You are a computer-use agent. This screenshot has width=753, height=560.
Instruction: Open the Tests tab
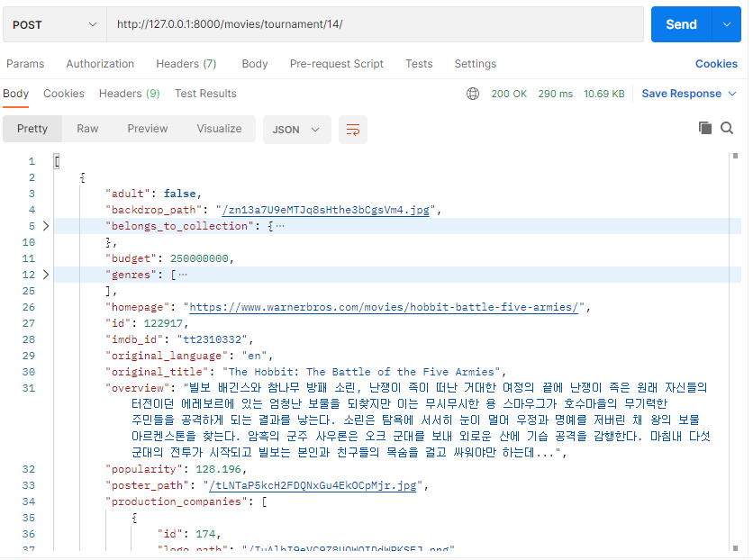point(419,64)
